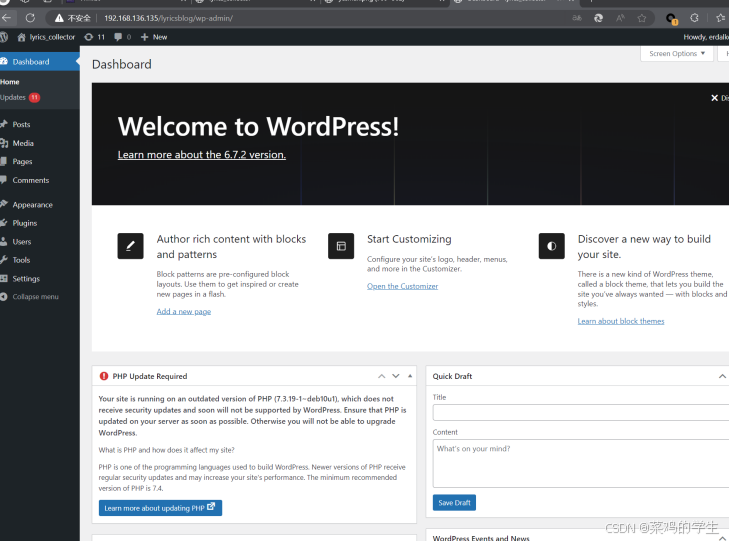Screen dimensions: 730x541
Task: Open the Tools menu
Action: tap(21, 260)
